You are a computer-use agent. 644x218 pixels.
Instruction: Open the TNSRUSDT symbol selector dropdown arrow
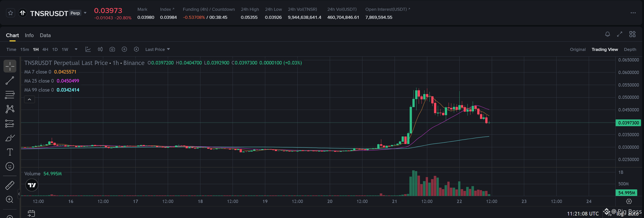[85, 13]
